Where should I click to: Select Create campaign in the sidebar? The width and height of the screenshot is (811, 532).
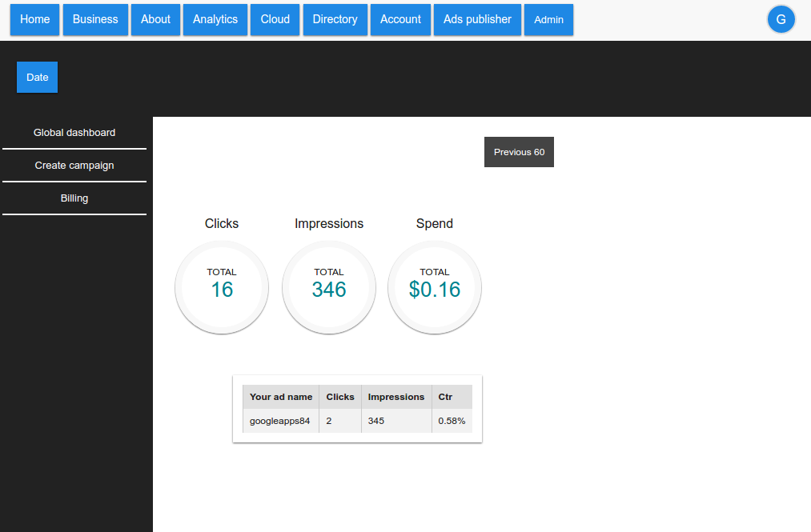[x=74, y=166]
